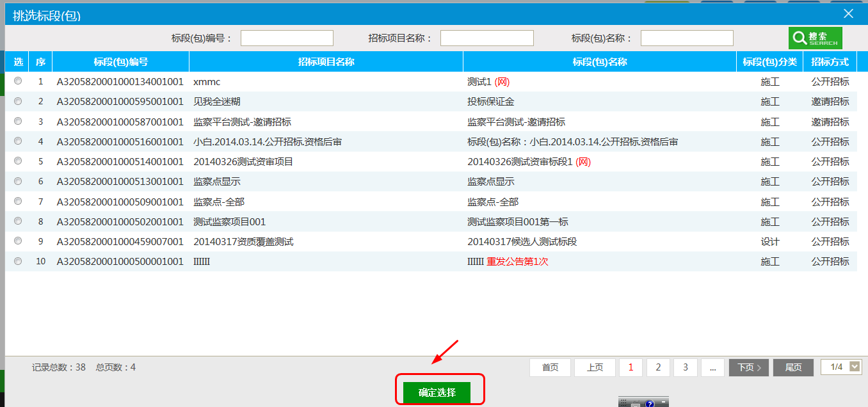Image resolution: width=868 pixels, height=407 pixels.
Task: Click the keyboard icon in IME toolbar
Action: pyautogui.click(x=634, y=404)
